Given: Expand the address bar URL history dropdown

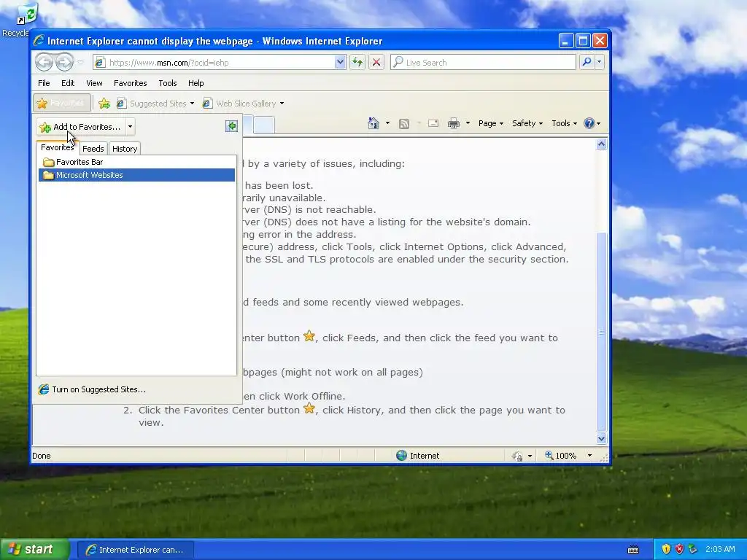Looking at the screenshot, I should [x=340, y=63].
